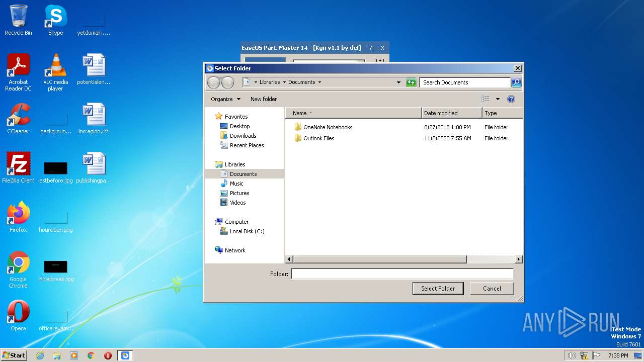Go forward using the dialog Forward arrow
The width and height of the screenshot is (644, 362).
tap(227, 82)
